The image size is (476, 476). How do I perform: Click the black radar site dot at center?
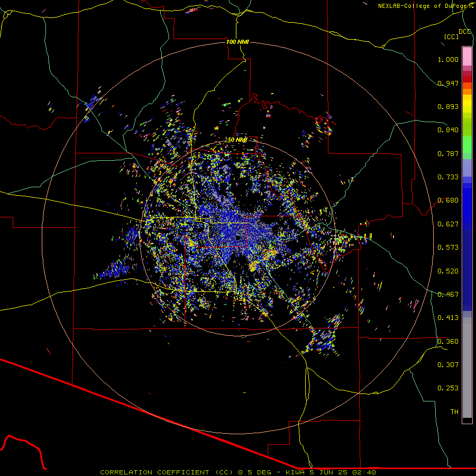pyautogui.click(x=237, y=238)
